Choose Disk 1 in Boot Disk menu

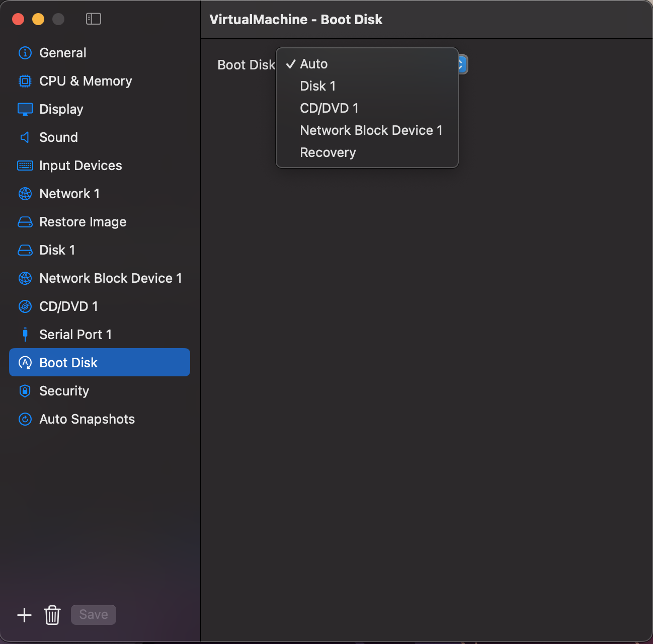click(367, 86)
